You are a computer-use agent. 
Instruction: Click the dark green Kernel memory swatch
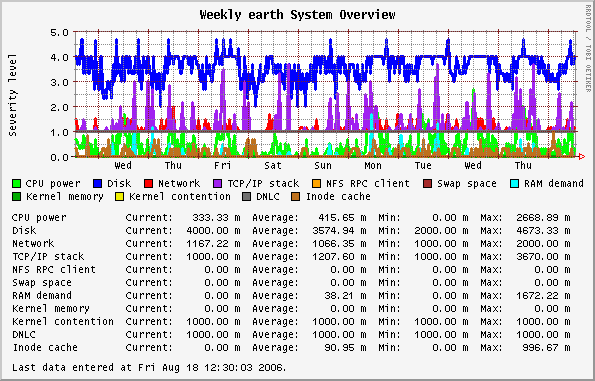[x=16, y=197]
